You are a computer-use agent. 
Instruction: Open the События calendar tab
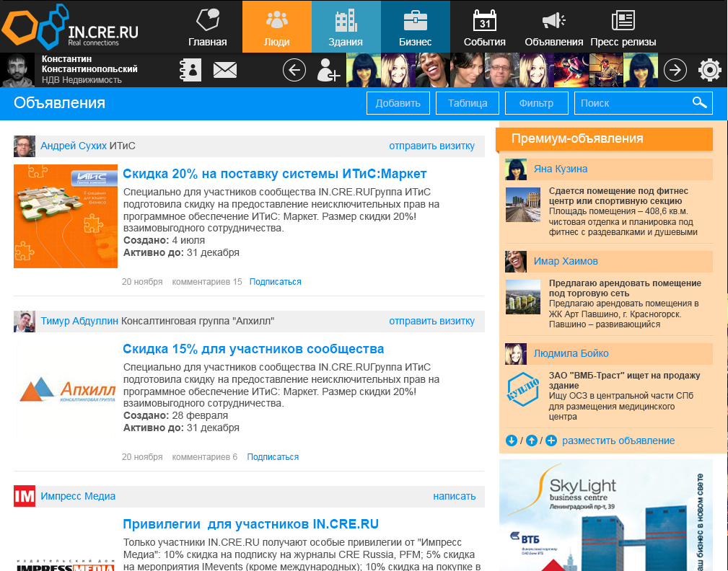coord(484,27)
